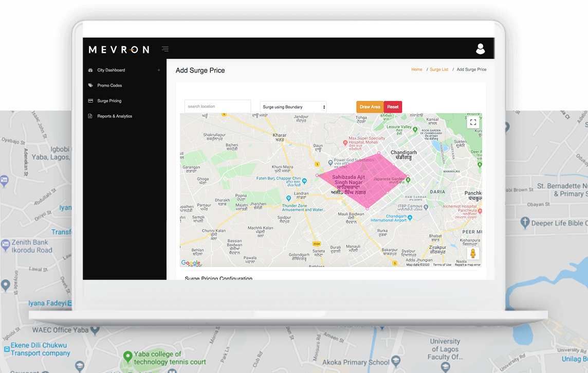The width and height of the screenshot is (588, 373).
Task: Expand the City Dashboard plus sign
Action: 159,70
